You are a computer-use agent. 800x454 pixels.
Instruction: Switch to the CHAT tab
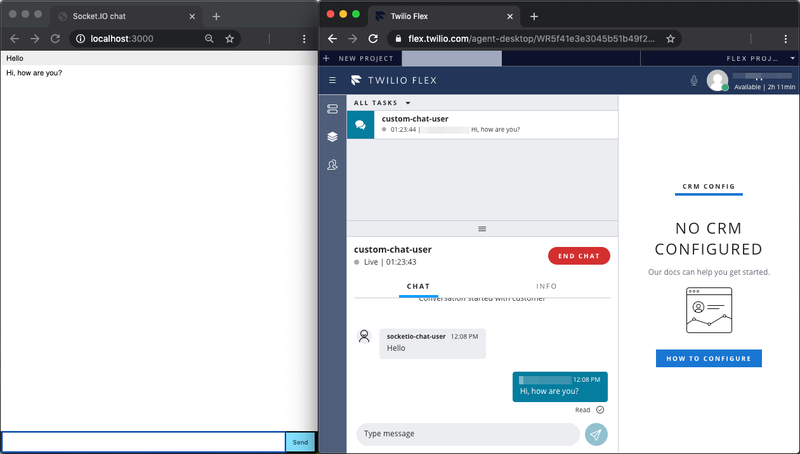(x=418, y=286)
